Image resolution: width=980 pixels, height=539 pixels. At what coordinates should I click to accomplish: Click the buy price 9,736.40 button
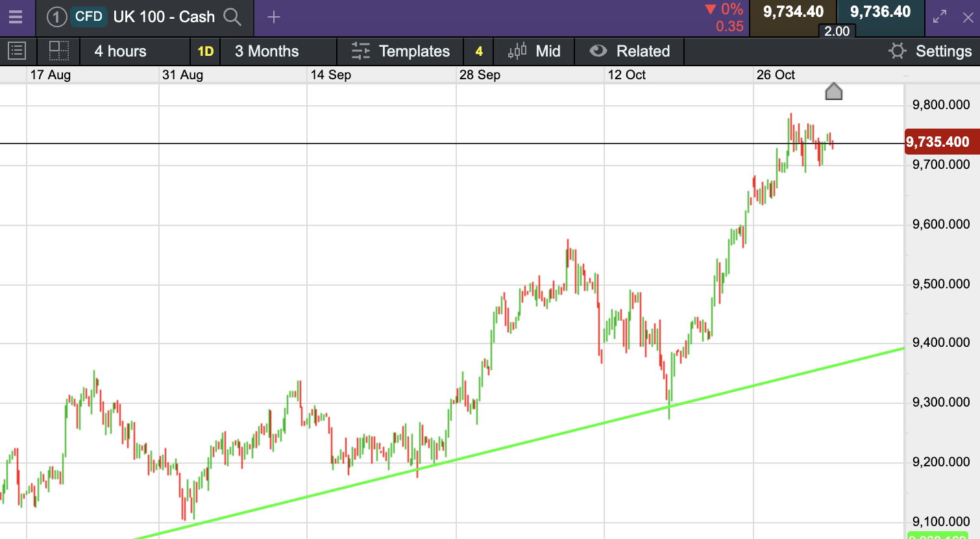pyautogui.click(x=881, y=12)
